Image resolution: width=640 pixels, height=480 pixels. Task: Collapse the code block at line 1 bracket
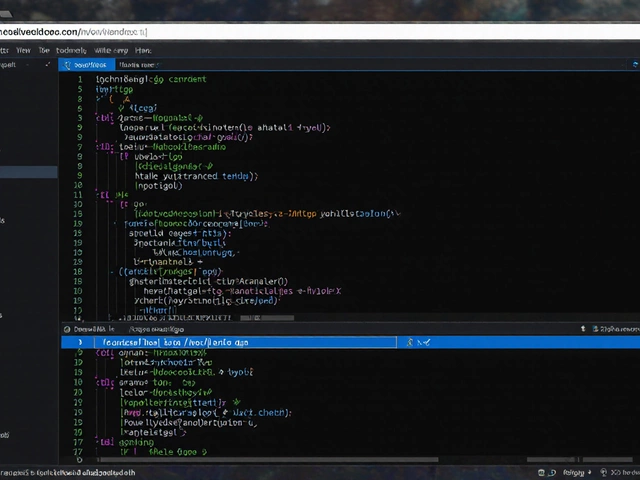coord(98,78)
